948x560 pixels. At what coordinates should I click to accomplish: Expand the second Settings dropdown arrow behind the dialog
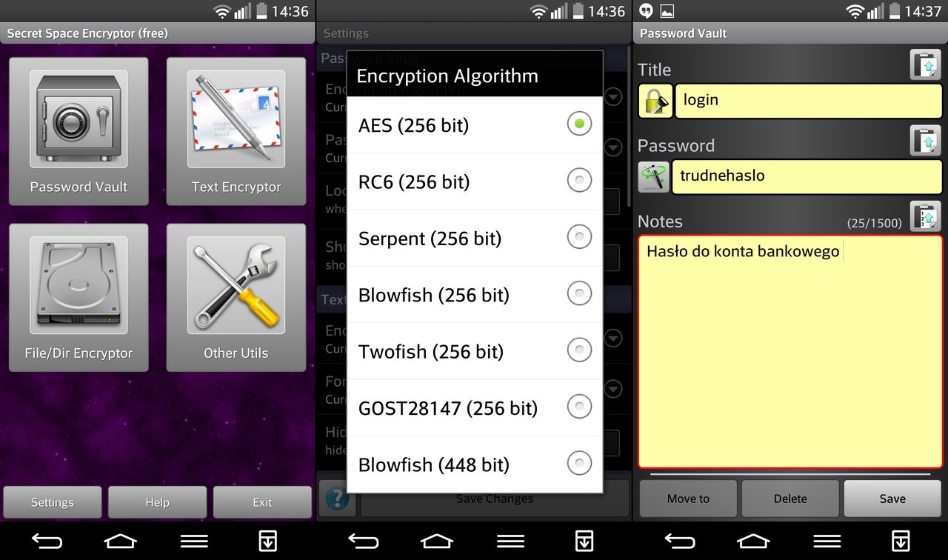pyautogui.click(x=612, y=148)
